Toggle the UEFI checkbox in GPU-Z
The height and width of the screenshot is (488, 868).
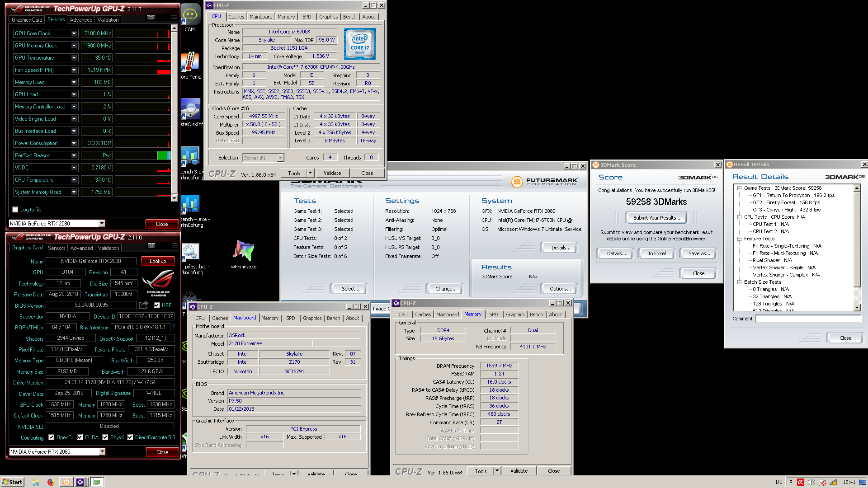pos(157,305)
